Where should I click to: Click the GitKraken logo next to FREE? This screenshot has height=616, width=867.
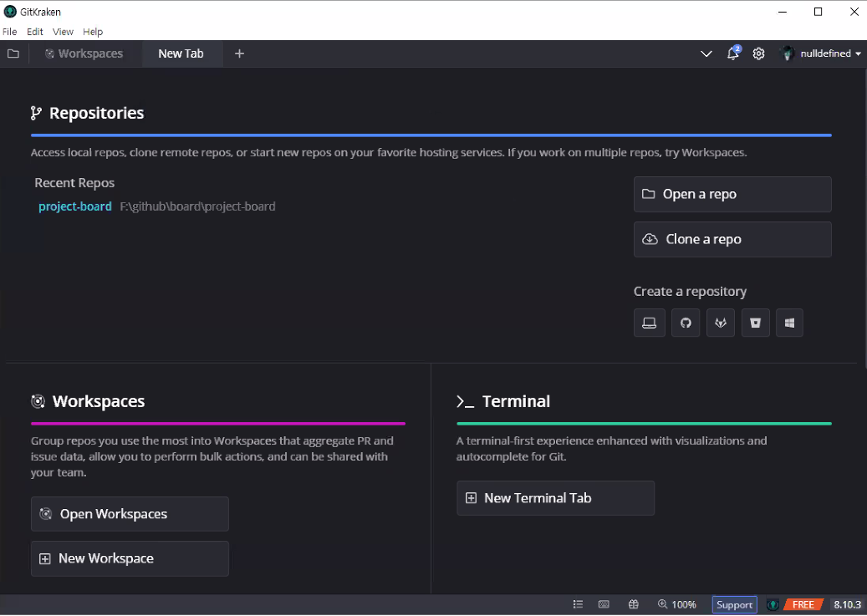tap(773, 604)
